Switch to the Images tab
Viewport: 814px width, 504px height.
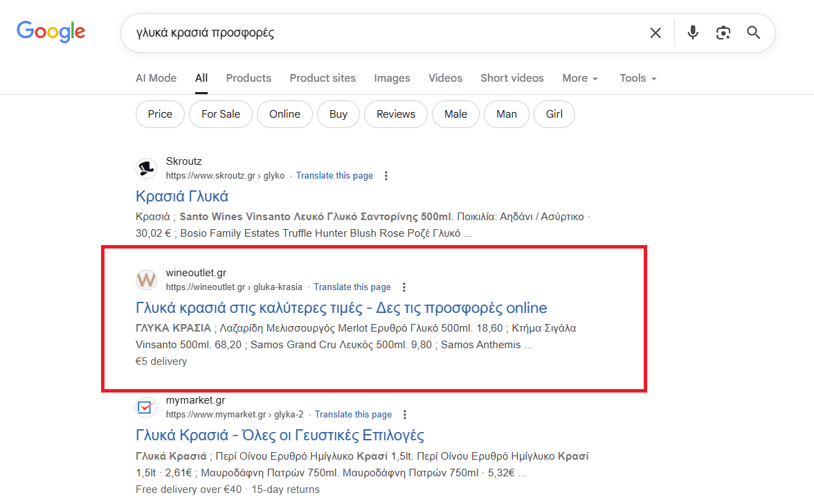(392, 78)
